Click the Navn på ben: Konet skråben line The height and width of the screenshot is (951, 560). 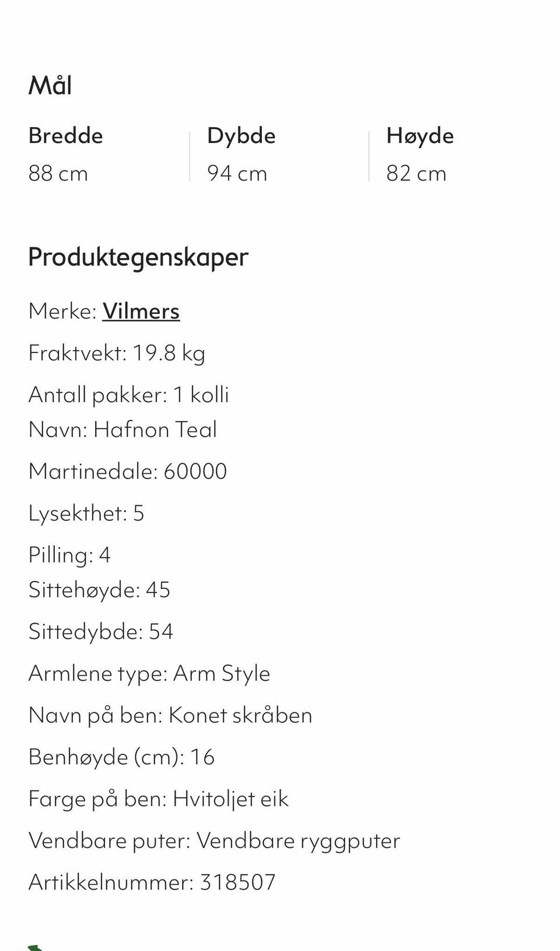pos(170,715)
